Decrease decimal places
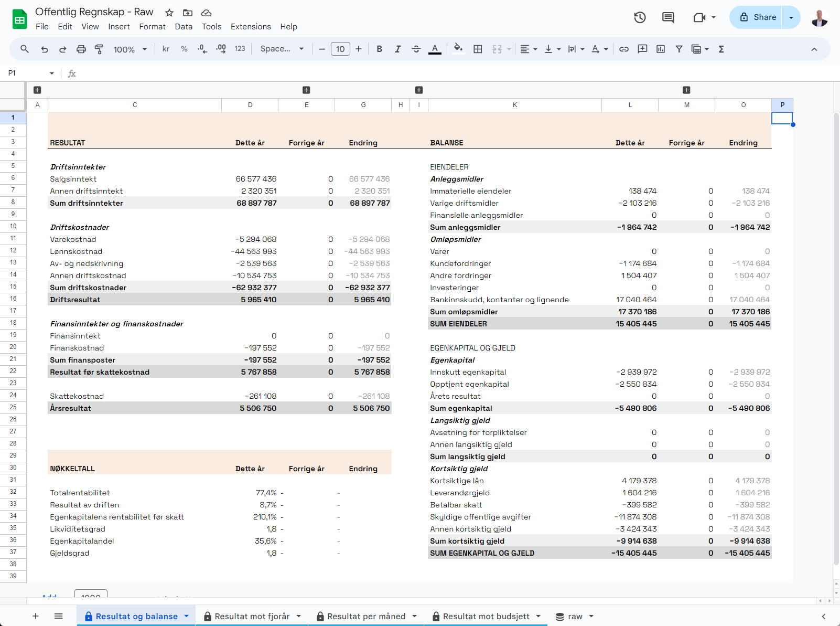840x626 pixels. [x=202, y=49]
